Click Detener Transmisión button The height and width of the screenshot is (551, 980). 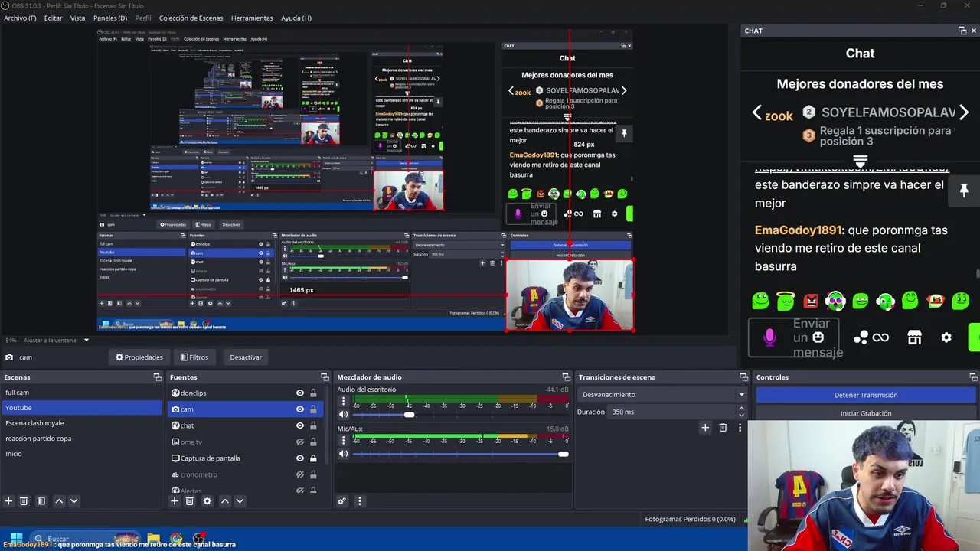pos(866,395)
